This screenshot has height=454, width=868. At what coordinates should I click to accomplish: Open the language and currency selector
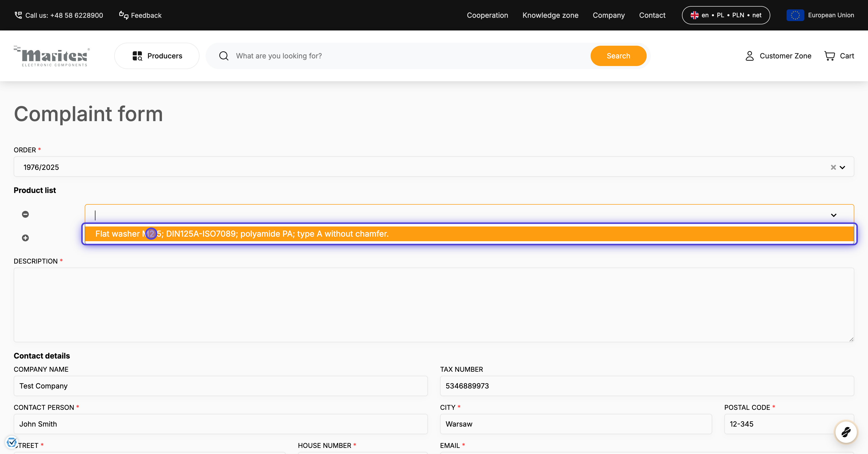point(726,15)
